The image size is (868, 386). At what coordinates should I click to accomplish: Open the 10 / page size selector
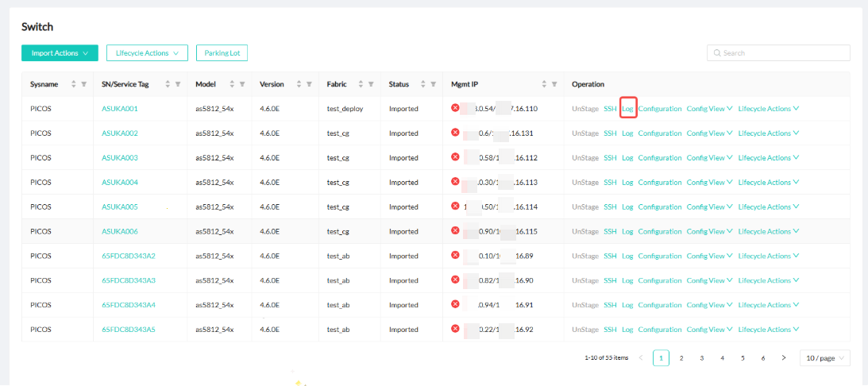click(x=824, y=358)
